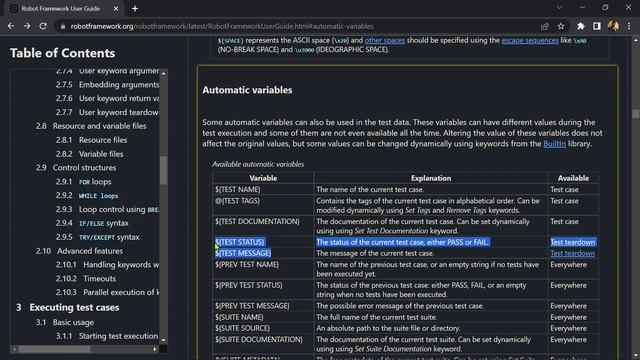
Task: Open the profile avatar menu
Action: (x=613, y=26)
